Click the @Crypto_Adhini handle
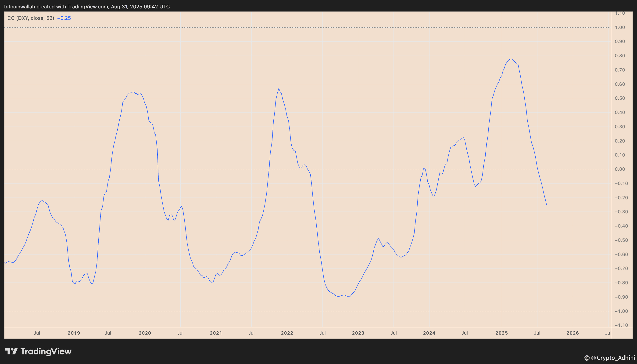Image resolution: width=637 pixels, height=364 pixels. [613, 358]
